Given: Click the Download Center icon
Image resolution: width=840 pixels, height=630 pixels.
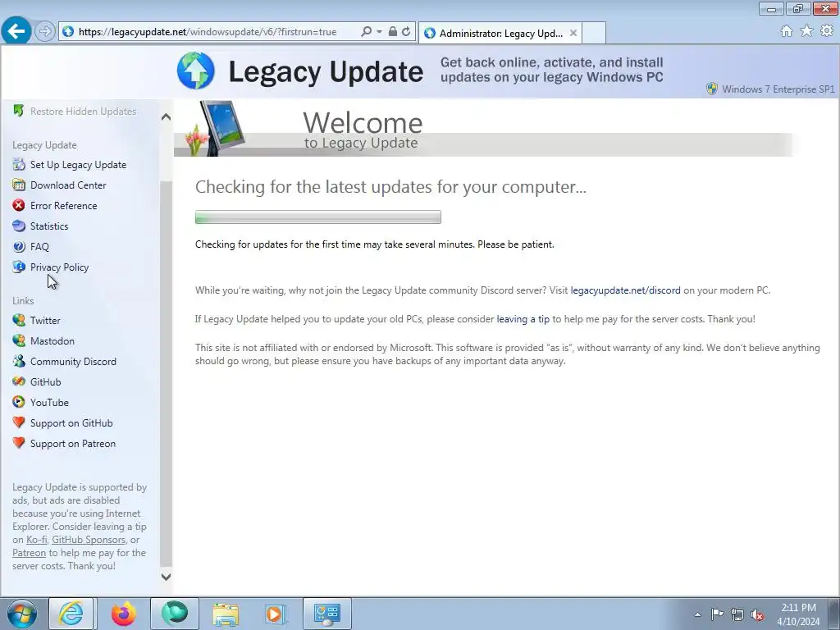Looking at the screenshot, I should click(19, 185).
